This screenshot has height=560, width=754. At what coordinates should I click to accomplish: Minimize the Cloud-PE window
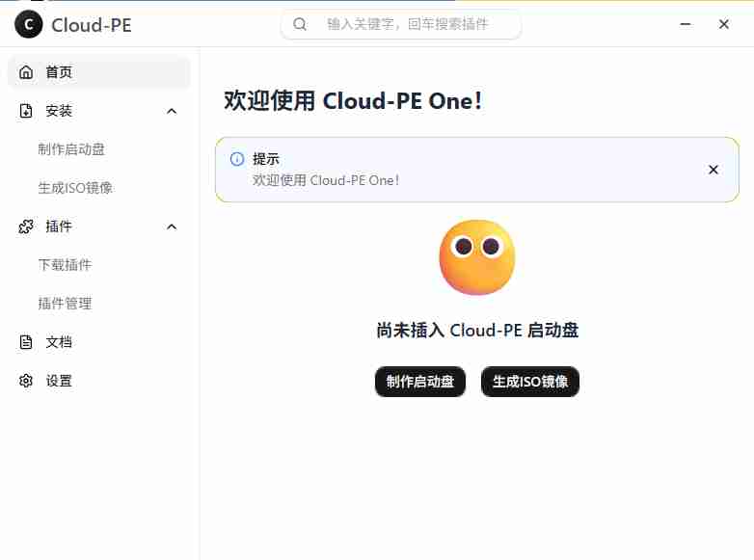point(685,24)
